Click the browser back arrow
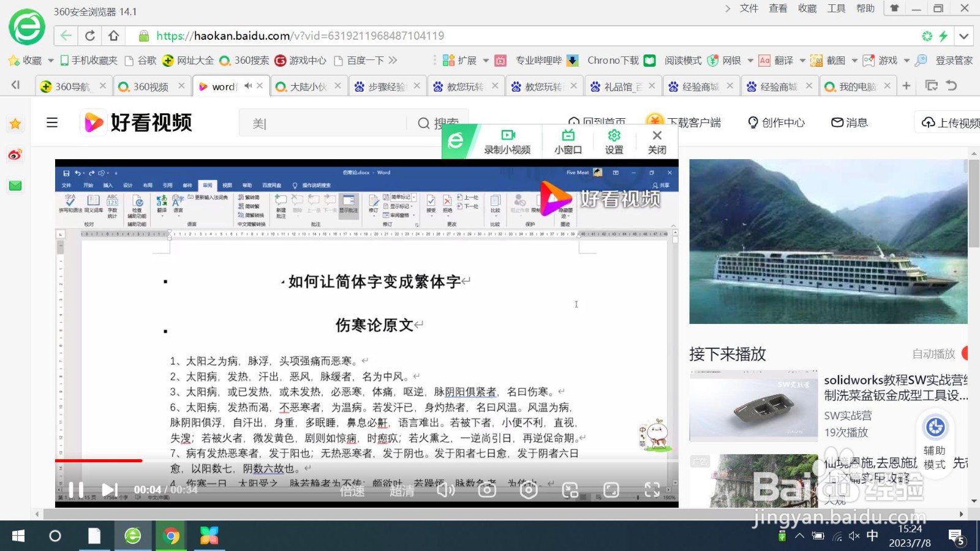Screen dimensions: 980x551 [66, 36]
